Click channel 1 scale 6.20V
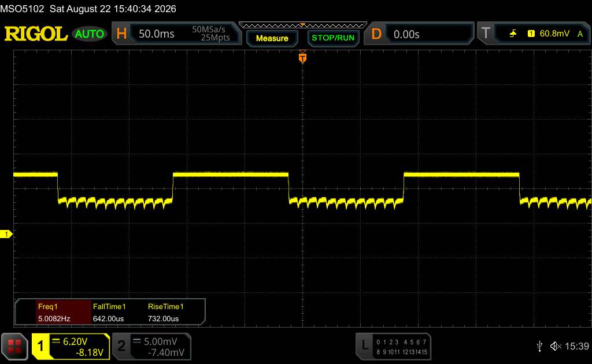 click(x=75, y=341)
